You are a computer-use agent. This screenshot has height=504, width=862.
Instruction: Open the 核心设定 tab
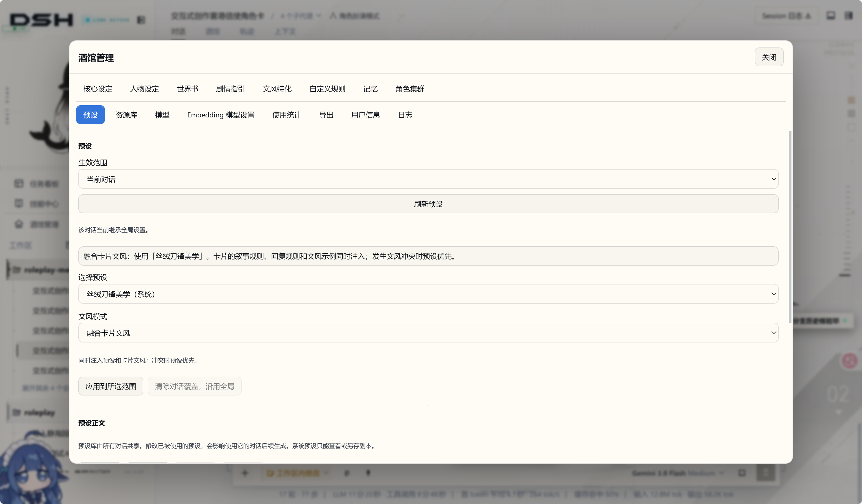click(x=98, y=89)
